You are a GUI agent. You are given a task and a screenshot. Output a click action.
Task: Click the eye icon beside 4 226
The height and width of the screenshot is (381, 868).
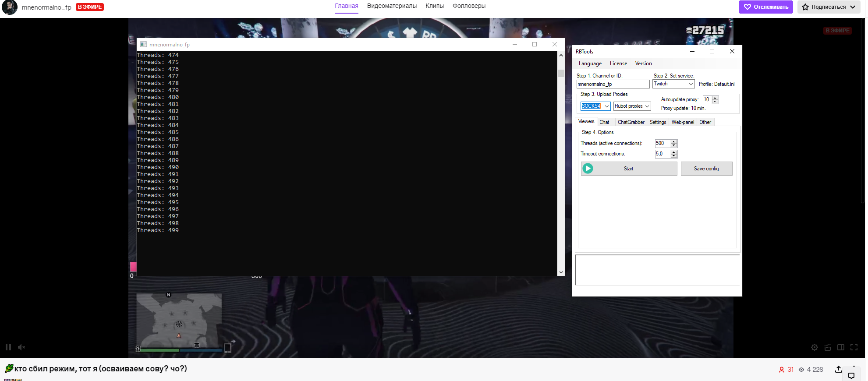(801, 370)
